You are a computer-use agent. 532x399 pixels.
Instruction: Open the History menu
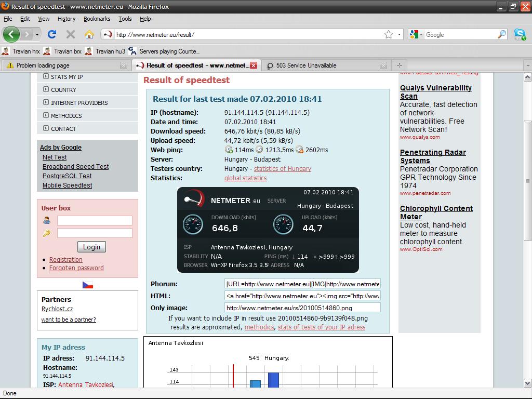coord(66,19)
